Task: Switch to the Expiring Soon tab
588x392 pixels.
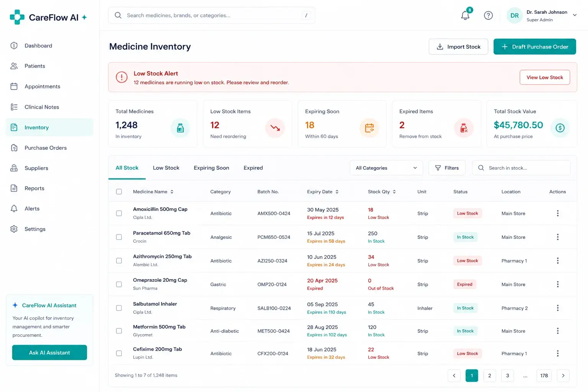Action: click(211, 168)
